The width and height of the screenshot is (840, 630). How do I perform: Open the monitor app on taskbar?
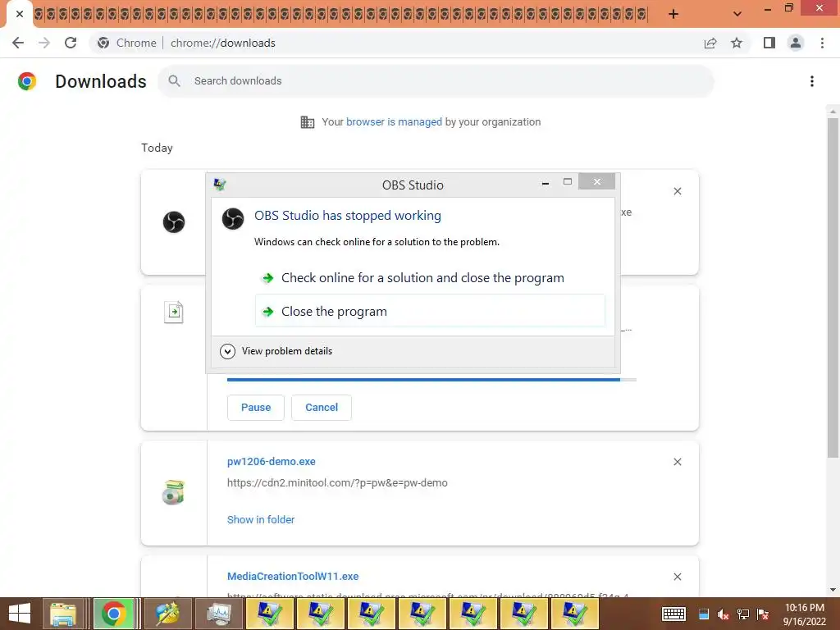pos(218,614)
